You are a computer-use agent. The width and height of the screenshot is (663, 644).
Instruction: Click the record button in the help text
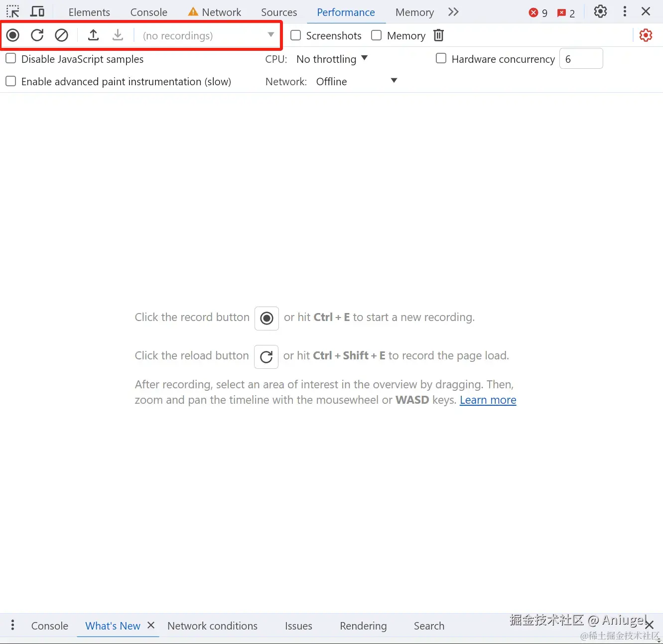(x=266, y=318)
